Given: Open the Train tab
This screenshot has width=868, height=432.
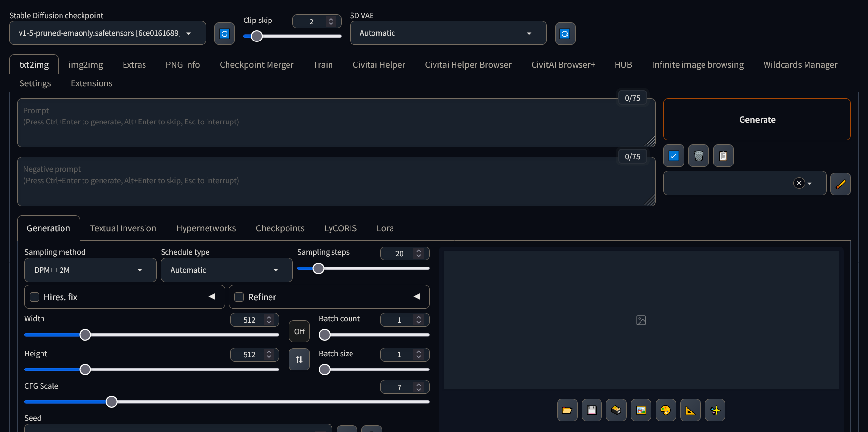Looking at the screenshot, I should tap(323, 65).
